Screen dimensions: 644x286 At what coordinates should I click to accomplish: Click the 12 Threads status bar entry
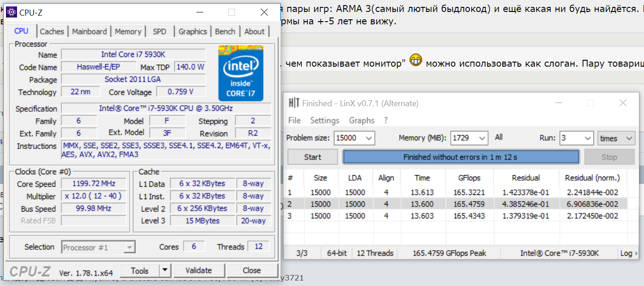tap(375, 253)
